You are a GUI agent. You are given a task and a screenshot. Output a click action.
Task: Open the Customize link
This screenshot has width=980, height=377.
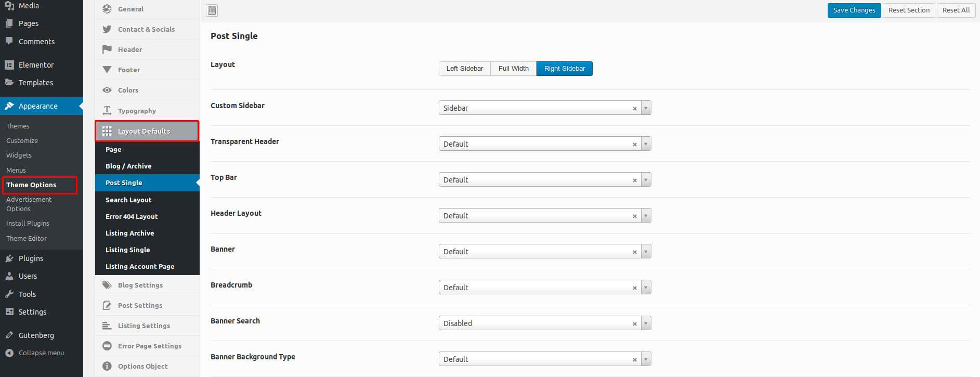(22, 140)
